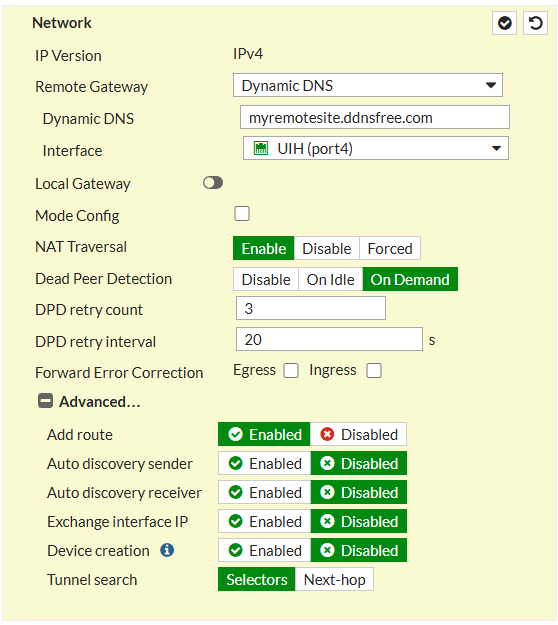Enable Exchange interface IP
This screenshot has width=558, height=625.
pos(265,521)
